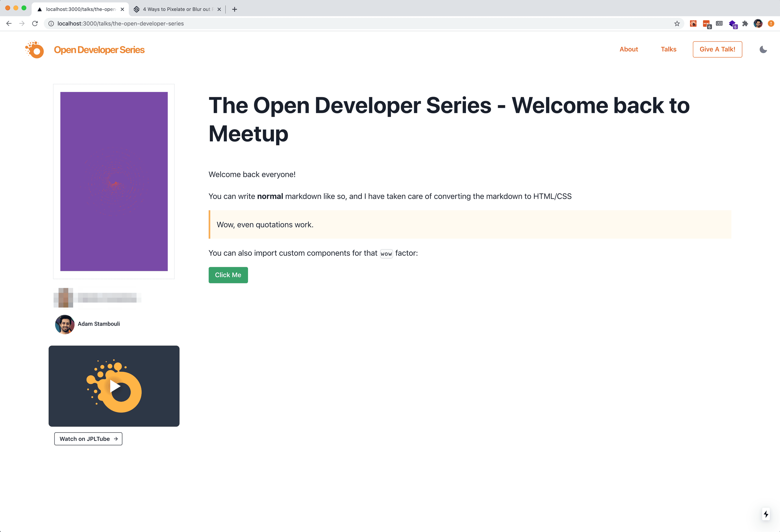Bookmark this page with the star icon
This screenshot has width=780, height=532.
click(677, 24)
